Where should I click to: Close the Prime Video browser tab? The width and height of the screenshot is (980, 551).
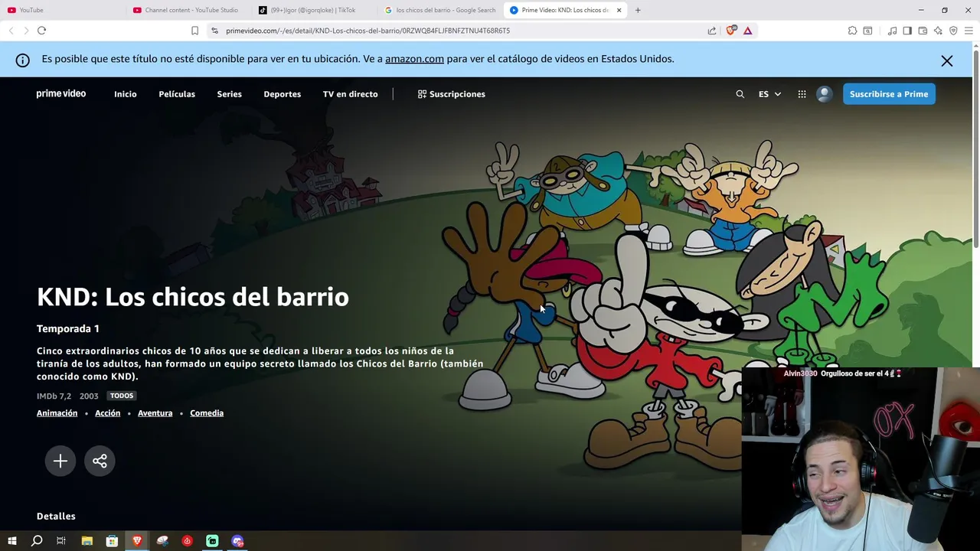[x=619, y=10]
